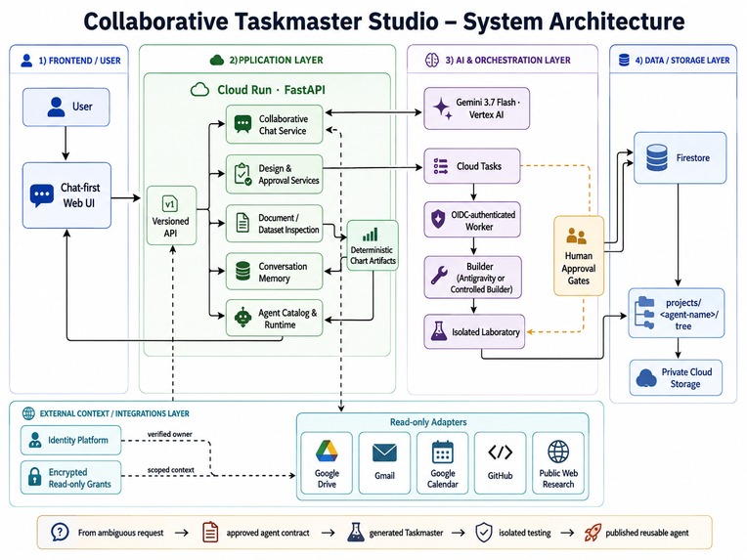Click the Builder wrench icon
Screen dimensions: 747x560
point(439,276)
